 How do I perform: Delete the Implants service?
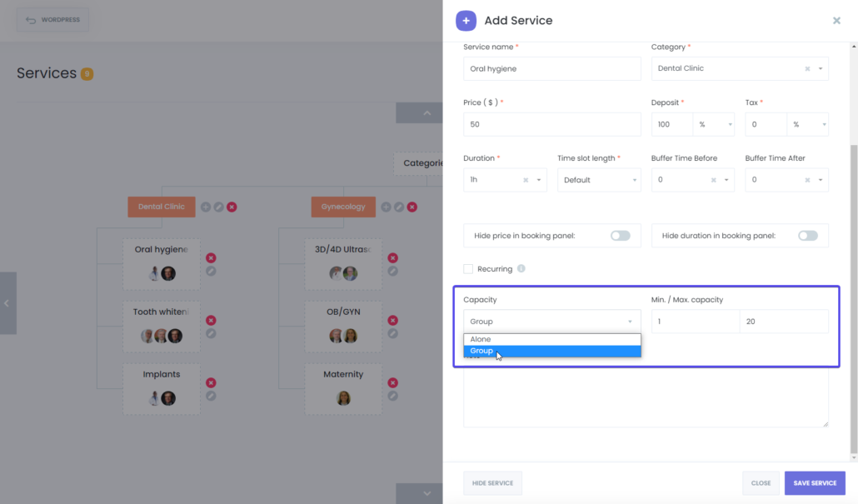click(x=211, y=382)
